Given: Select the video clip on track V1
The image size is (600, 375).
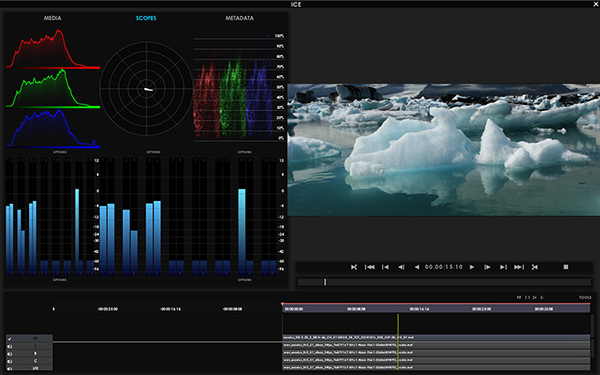Looking at the screenshot, I should [x=436, y=338].
